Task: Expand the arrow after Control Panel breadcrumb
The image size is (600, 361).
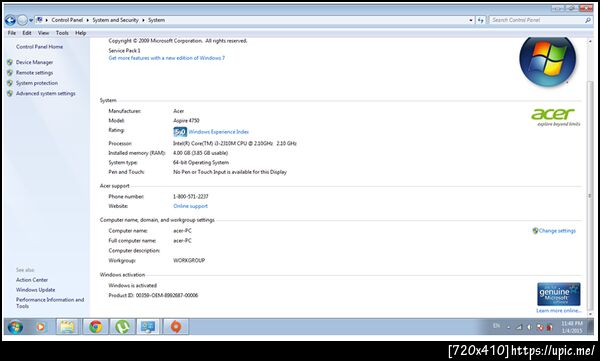Action: click(x=88, y=20)
